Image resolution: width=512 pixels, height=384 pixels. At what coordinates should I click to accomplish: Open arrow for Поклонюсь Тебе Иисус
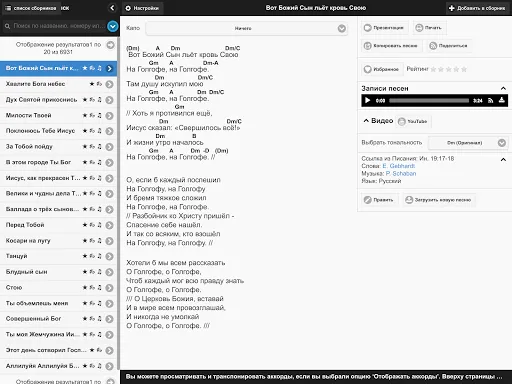coord(109,131)
